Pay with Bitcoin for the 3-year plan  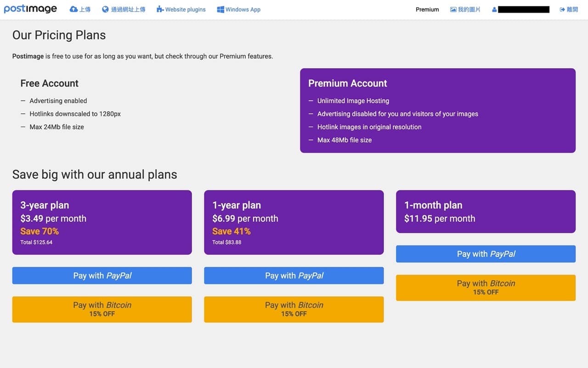click(102, 309)
